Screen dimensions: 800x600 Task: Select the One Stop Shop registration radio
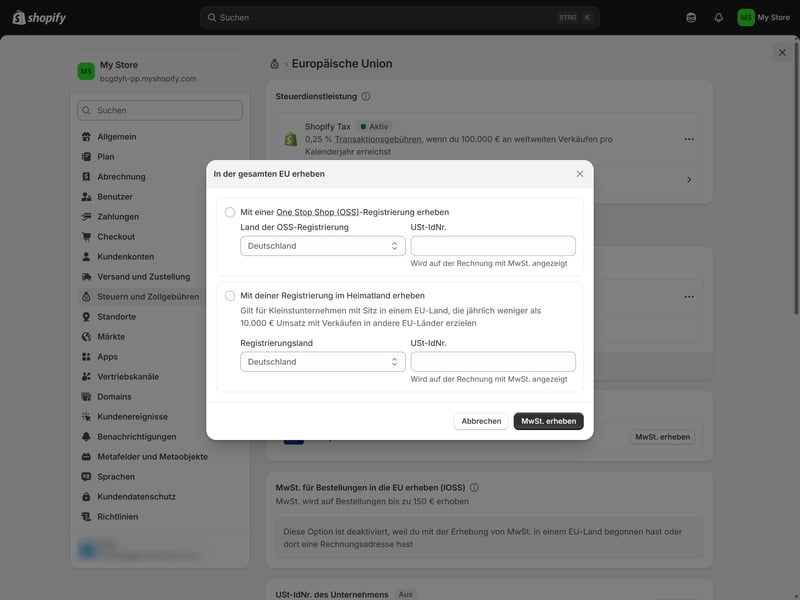click(x=230, y=212)
